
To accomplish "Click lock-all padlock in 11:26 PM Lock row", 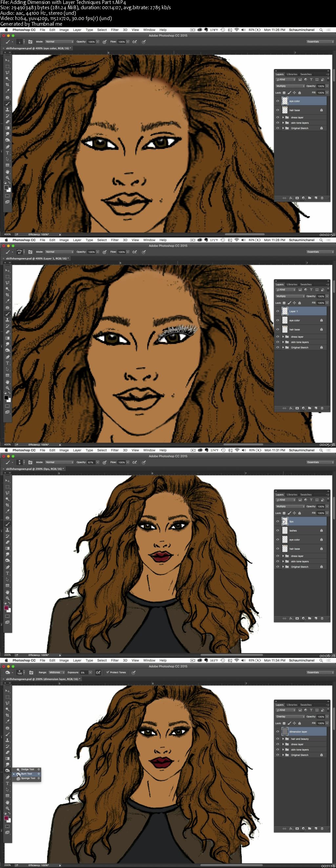I will [299, 93].
